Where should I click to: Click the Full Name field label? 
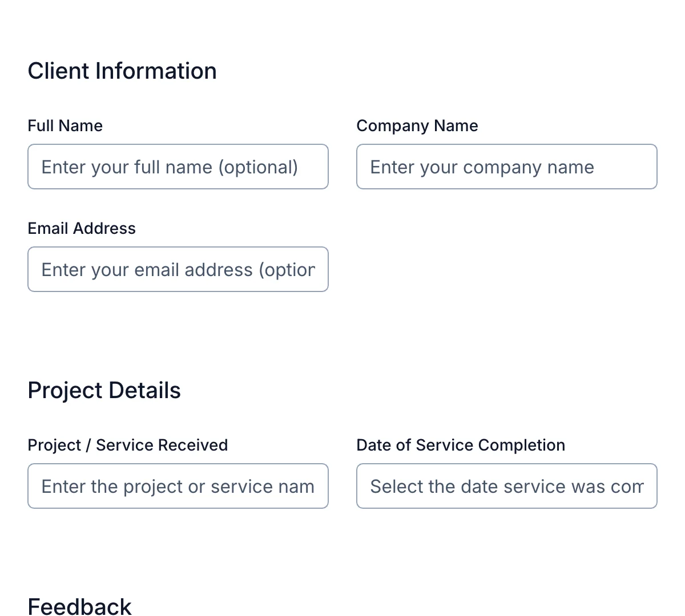pyautogui.click(x=65, y=125)
